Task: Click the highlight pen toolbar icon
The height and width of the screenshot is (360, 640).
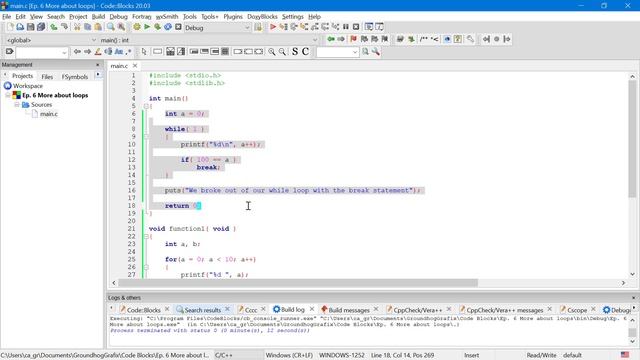Action: tap(98, 52)
